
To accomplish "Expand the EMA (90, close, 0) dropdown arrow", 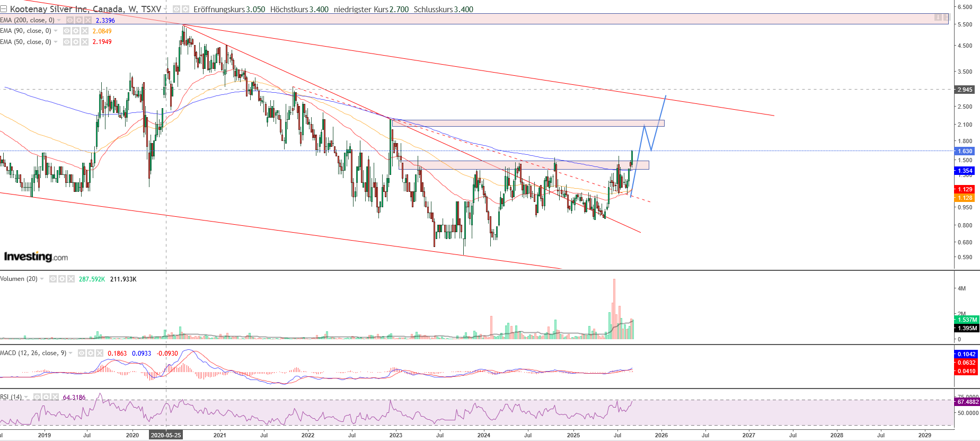I will pyautogui.click(x=56, y=31).
